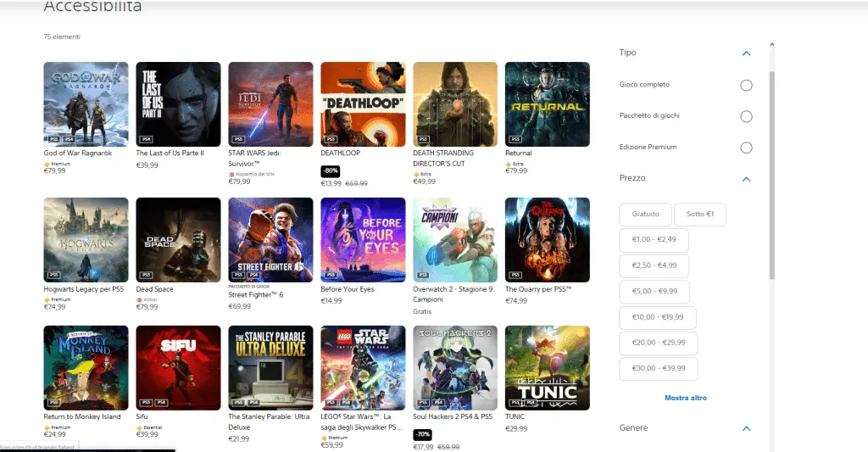Open Overwatch 2 Stagione 9 Campioni cover
The image size is (868, 452).
(x=455, y=240)
